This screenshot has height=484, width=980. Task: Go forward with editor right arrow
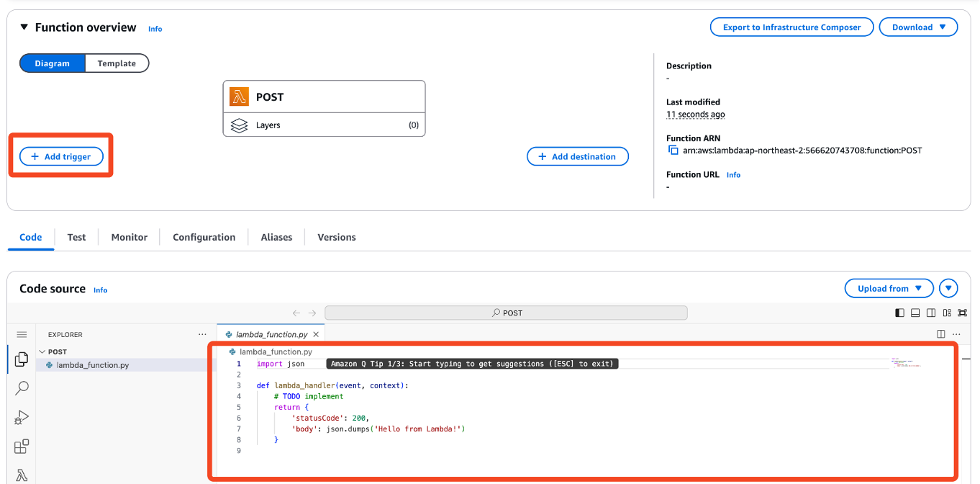point(312,313)
